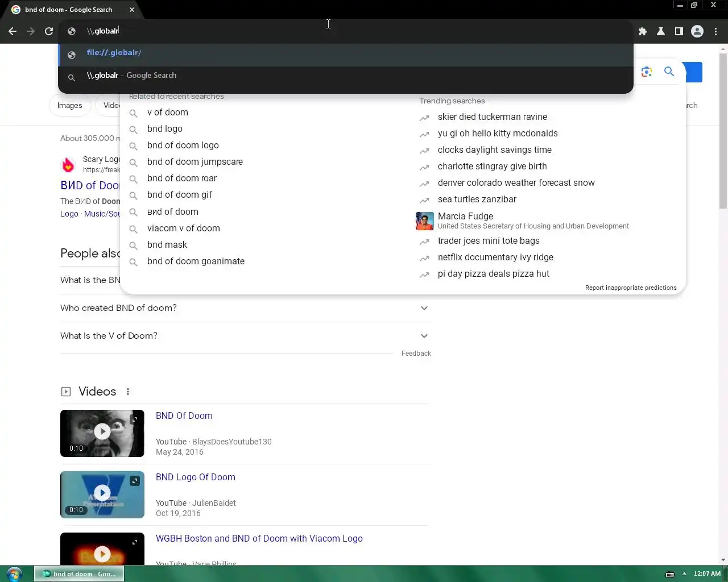Expand 'What is the V of Doom?' question
Image resolution: width=728 pixels, height=582 pixels.
click(246, 336)
